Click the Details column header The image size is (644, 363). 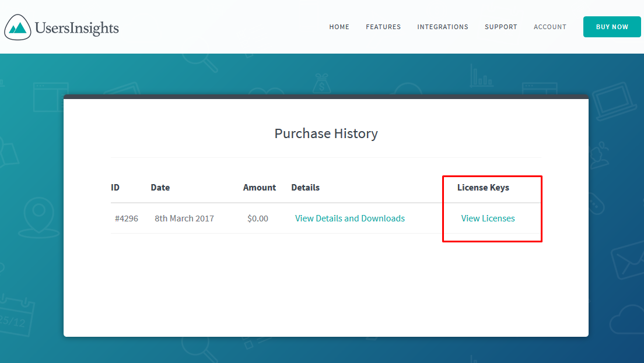(x=305, y=188)
